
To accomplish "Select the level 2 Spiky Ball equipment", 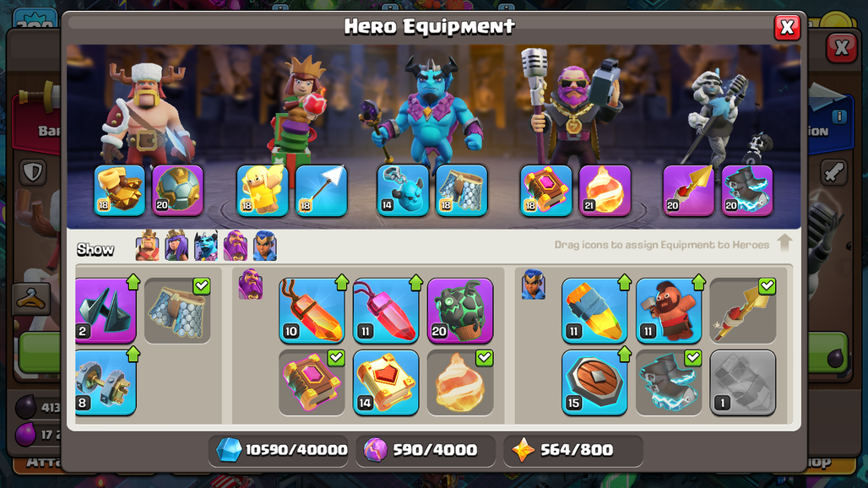I will (106, 311).
